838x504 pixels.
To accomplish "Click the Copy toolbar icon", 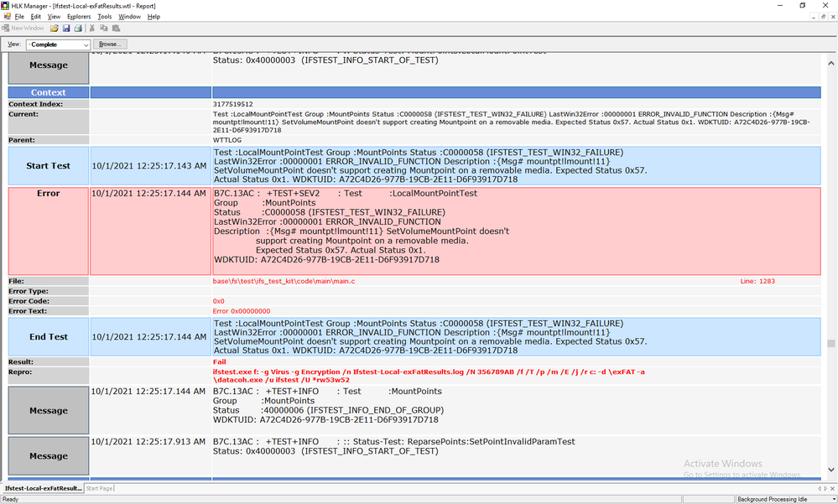I will tap(104, 29).
